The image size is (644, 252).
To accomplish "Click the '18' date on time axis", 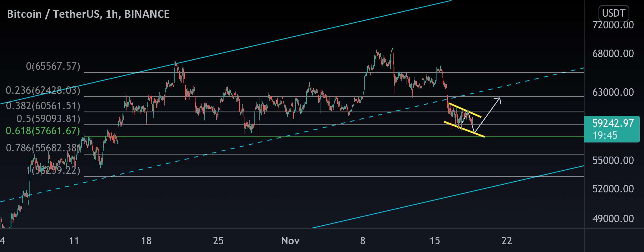I will 146,241.
